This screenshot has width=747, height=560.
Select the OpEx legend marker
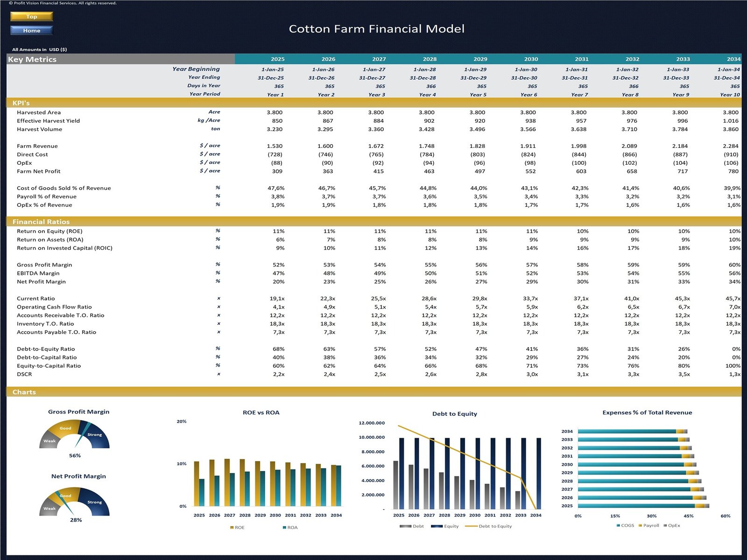665,525
